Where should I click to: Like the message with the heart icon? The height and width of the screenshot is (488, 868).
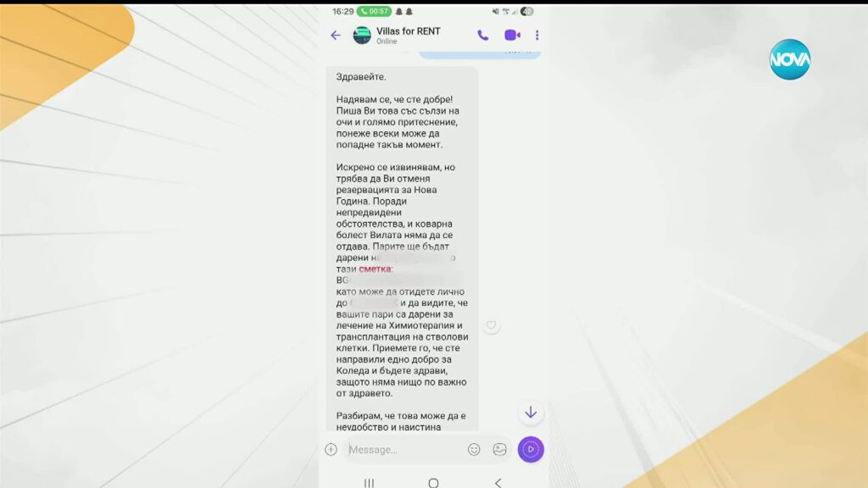point(491,324)
